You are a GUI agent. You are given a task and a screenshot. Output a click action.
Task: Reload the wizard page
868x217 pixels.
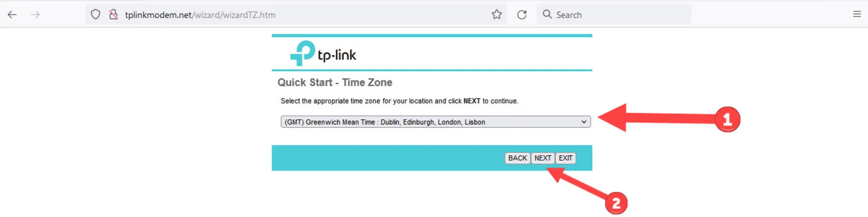coord(522,14)
